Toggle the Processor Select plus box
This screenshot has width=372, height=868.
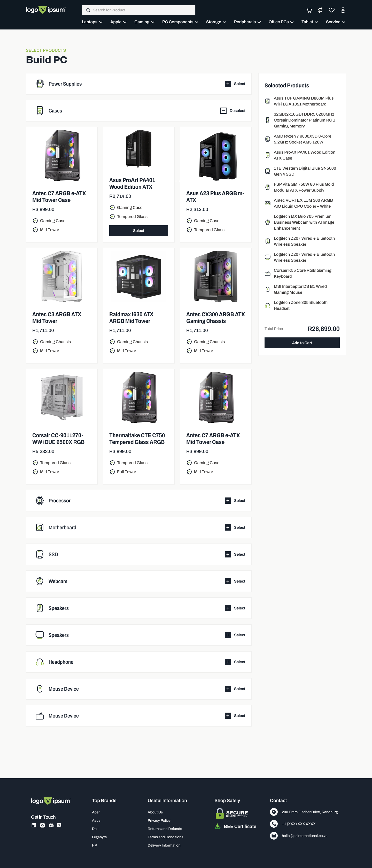pos(228,501)
